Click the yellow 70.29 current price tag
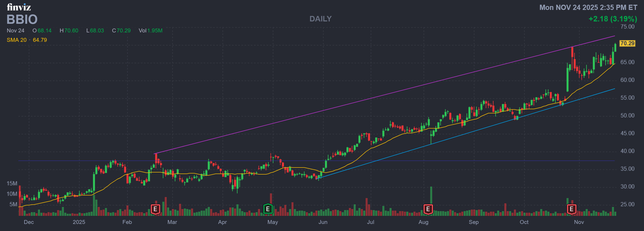The image size is (644, 231). click(627, 43)
